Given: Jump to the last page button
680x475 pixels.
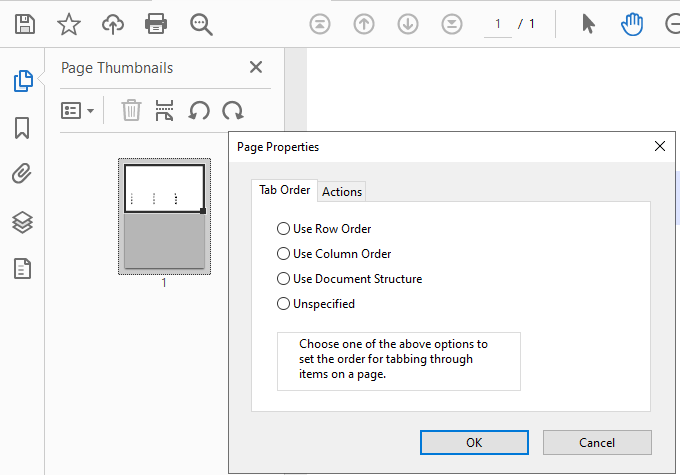Looking at the screenshot, I should pos(452,24).
